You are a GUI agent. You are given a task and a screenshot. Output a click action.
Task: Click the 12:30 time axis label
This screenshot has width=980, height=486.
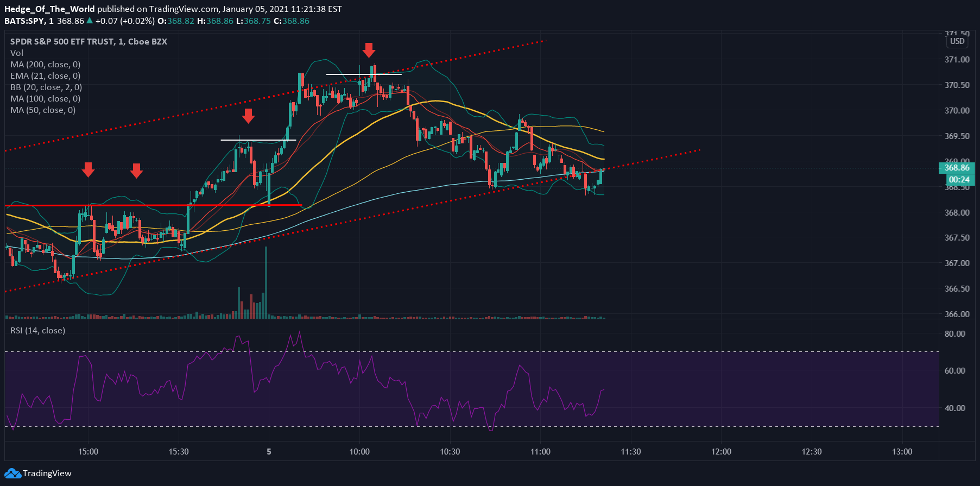pos(812,452)
